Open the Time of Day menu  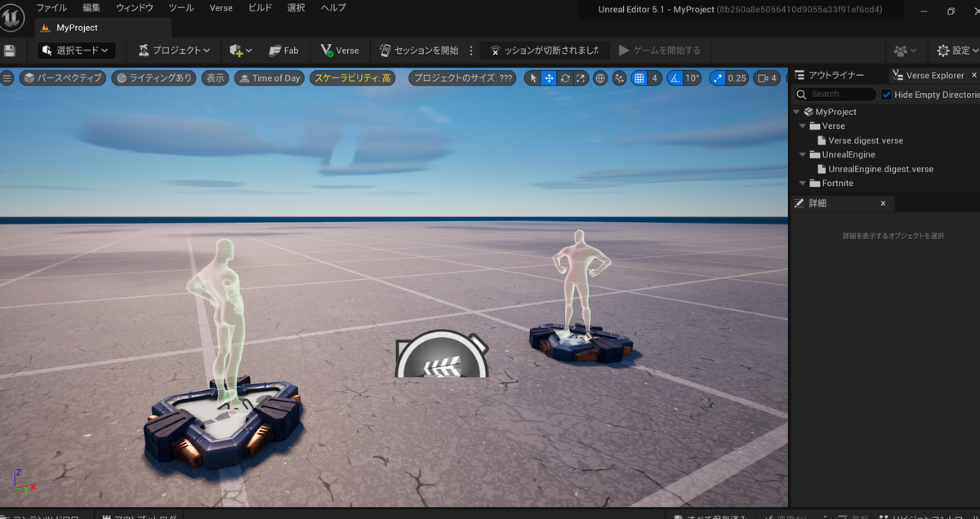click(269, 78)
